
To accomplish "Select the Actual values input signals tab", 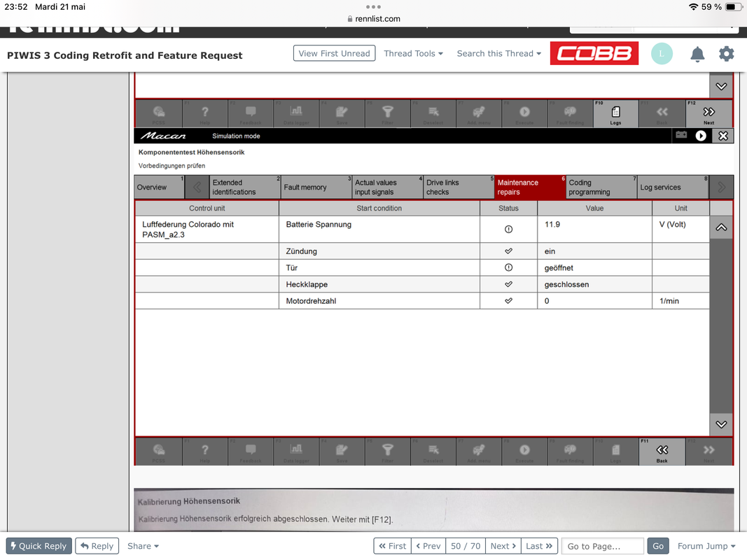I will pos(388,187).
